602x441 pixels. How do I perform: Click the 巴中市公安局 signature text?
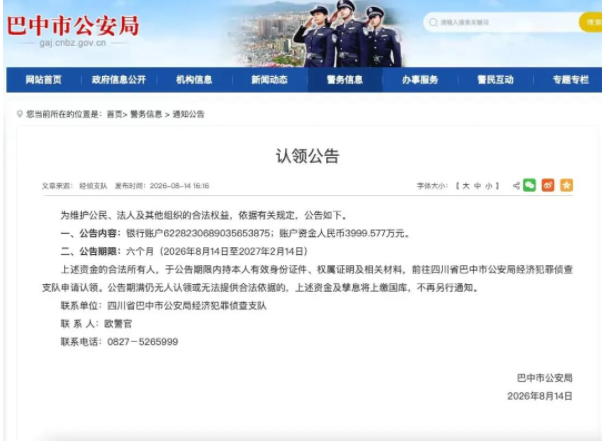(x=544, y=378)
